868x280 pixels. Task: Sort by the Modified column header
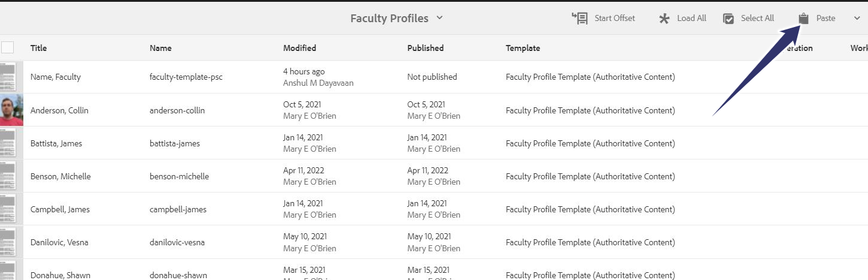pyautogui.click(x=299, y=48)
